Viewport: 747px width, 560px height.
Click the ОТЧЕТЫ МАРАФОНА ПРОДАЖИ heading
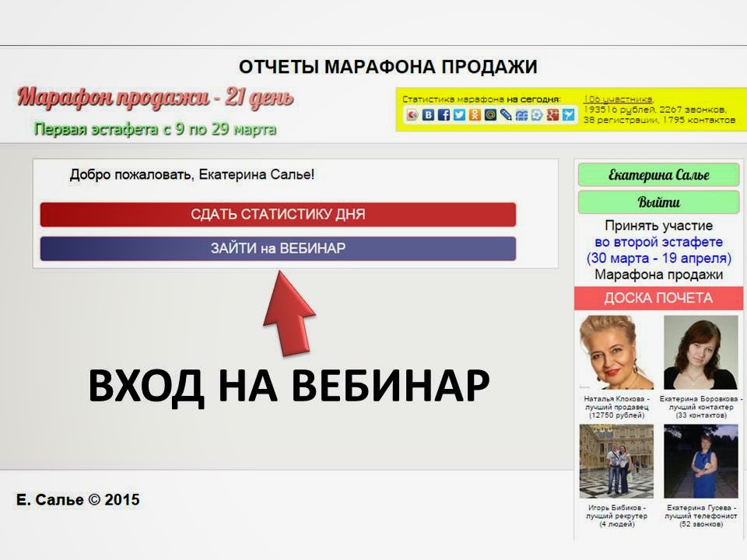coord(388,67)
